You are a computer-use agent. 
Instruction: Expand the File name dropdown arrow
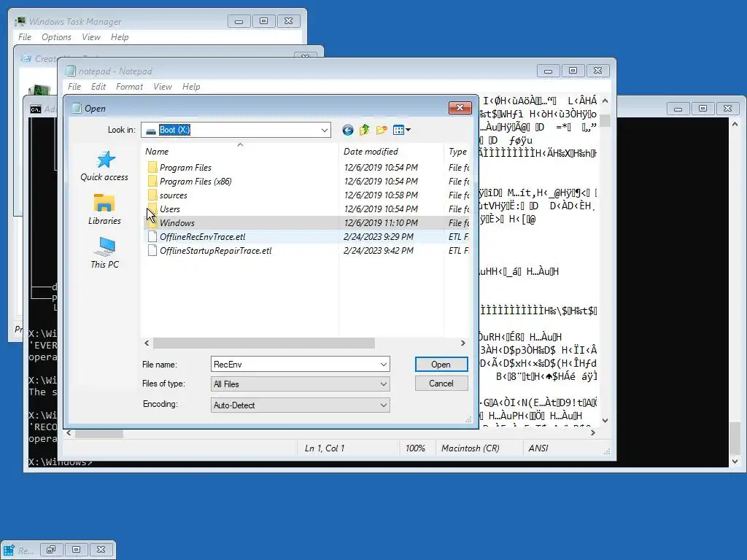(384, 365)
